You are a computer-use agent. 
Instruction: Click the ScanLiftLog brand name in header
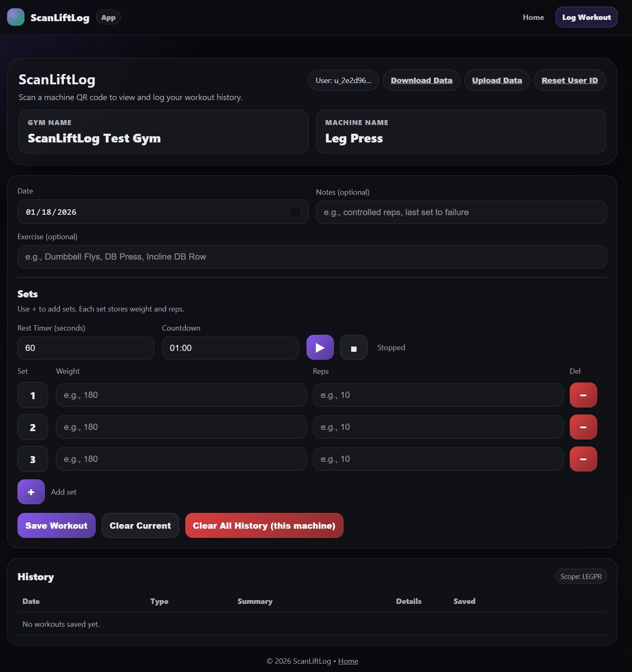point(60,17)
